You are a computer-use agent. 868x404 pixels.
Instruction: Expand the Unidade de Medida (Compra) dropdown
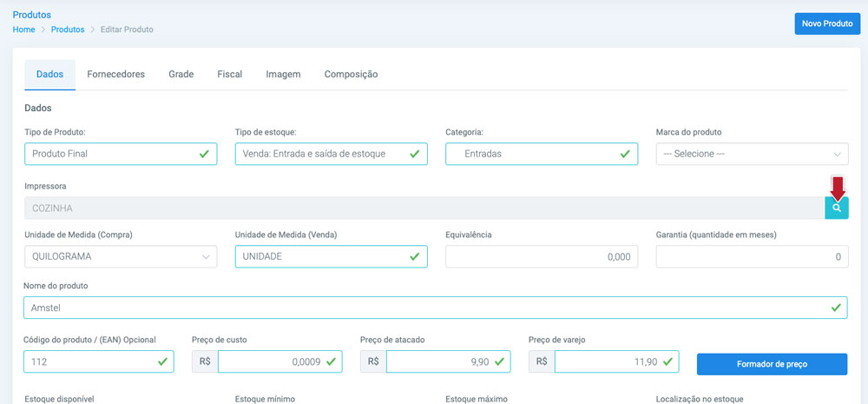point(121,257)
